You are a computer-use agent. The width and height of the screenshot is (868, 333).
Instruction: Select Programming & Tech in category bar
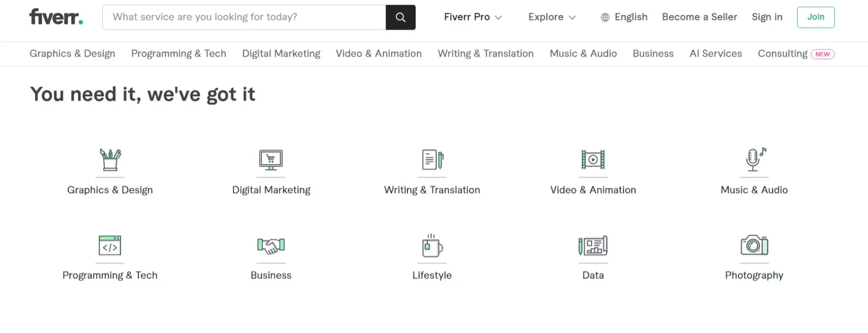179,54
